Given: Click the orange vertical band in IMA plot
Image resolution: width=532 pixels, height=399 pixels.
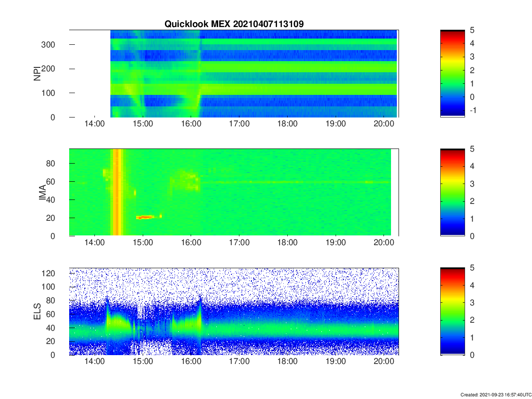Looking at the screenshot, I should coord(117,192).
